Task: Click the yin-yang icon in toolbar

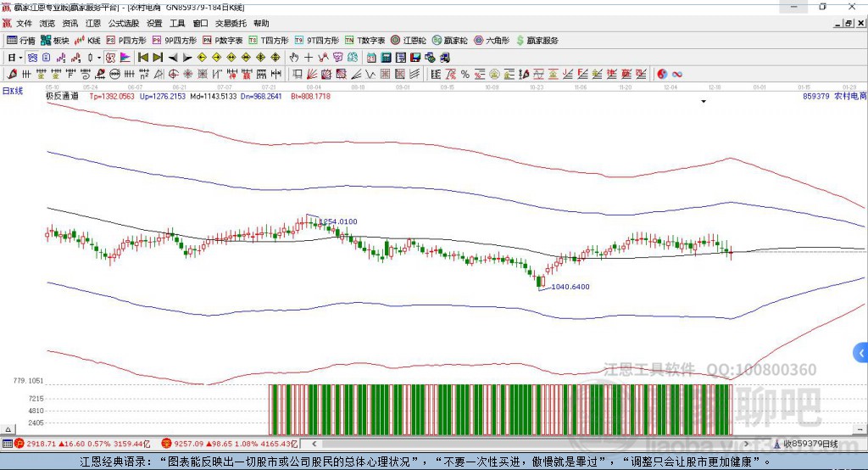Action: (x=662, y=75)
